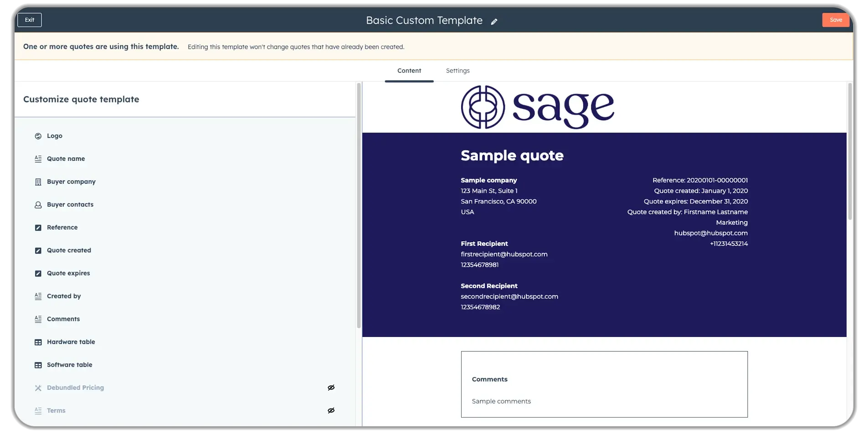Click the Sage logo in preview
This screenshot has height=434, width=868.
pyautogui.click(x=537, y=107)
